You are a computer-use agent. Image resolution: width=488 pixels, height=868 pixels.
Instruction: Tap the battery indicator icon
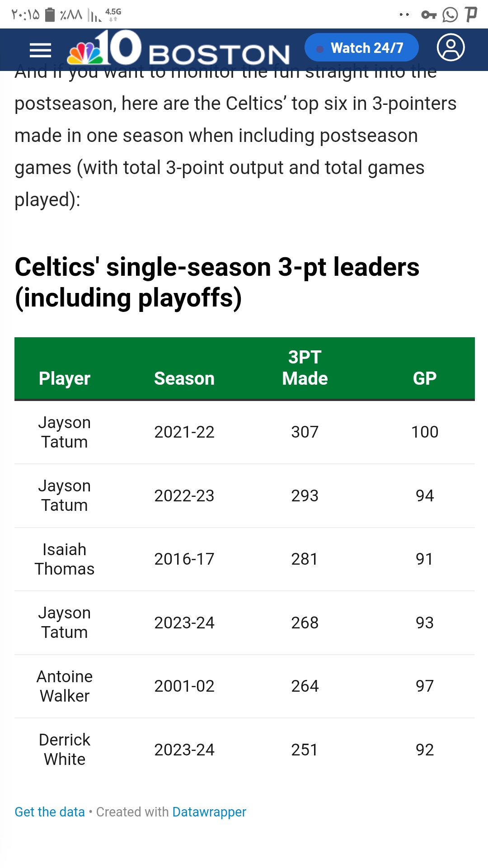point(51,15)
